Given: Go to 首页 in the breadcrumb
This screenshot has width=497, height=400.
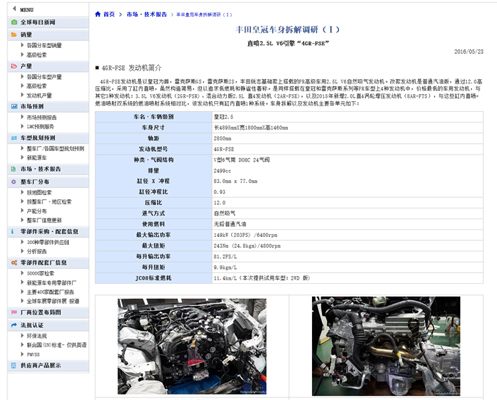Looking at the screenshot, I should coord(109,14).
